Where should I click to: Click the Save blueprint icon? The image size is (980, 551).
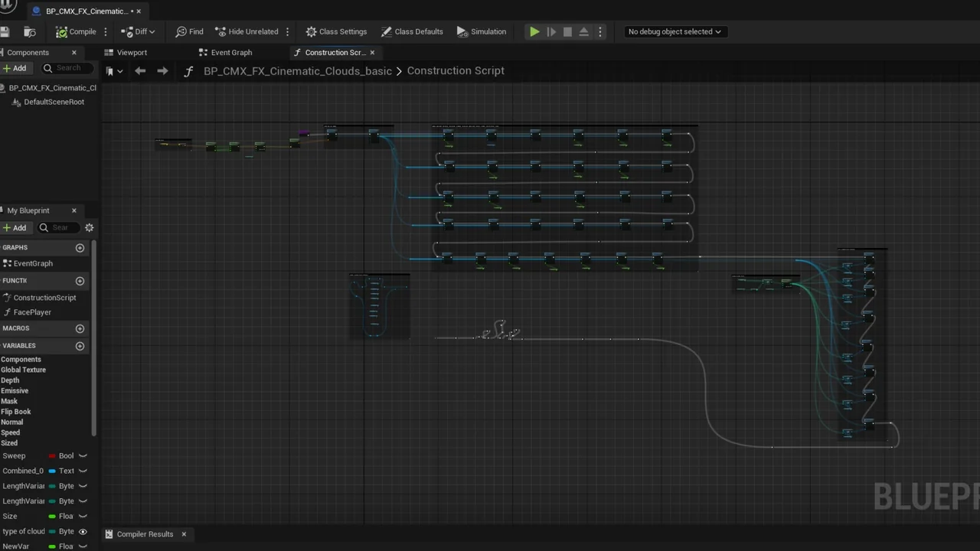point(5,31)
